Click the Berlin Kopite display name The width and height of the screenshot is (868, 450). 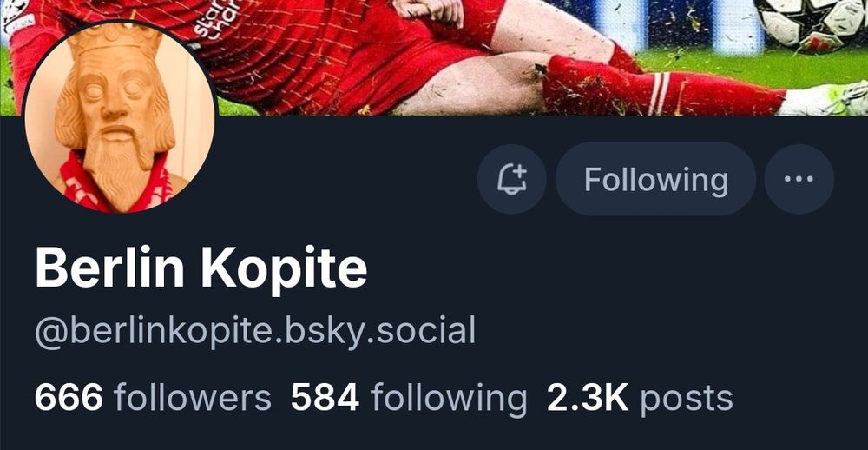(x=201, y=269)
